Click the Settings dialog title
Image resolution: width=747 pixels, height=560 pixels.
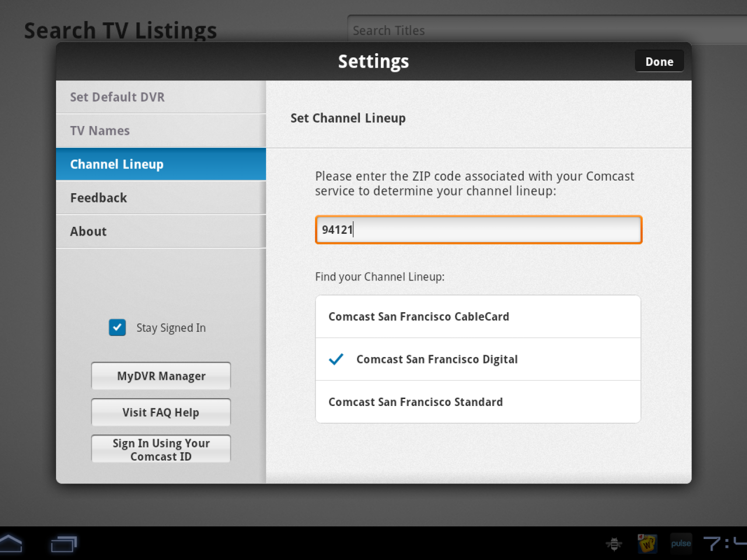(373, 62)
